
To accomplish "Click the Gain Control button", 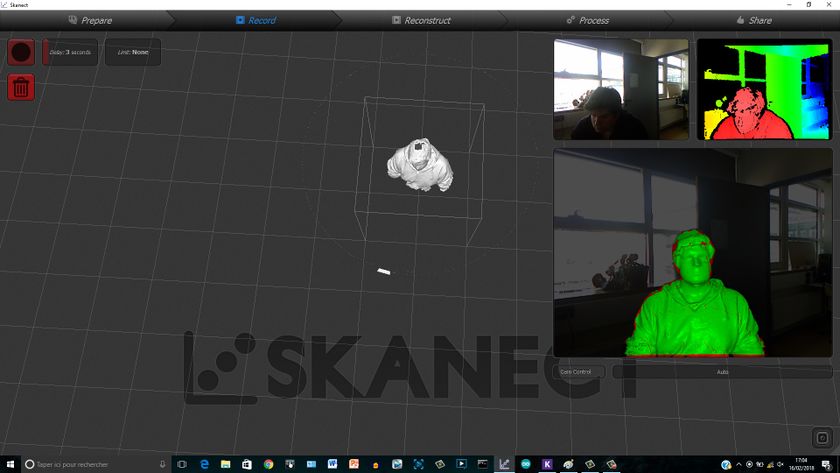I will 579,372.
